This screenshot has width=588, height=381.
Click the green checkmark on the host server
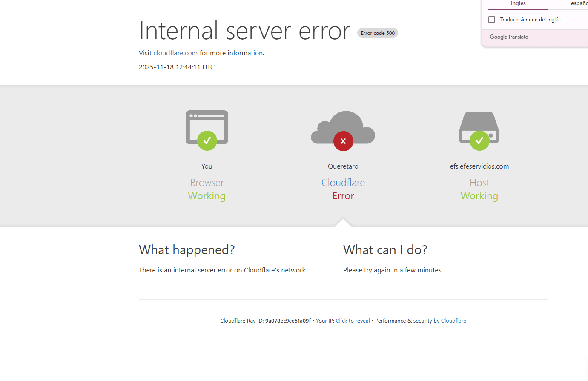pos(479,140)
